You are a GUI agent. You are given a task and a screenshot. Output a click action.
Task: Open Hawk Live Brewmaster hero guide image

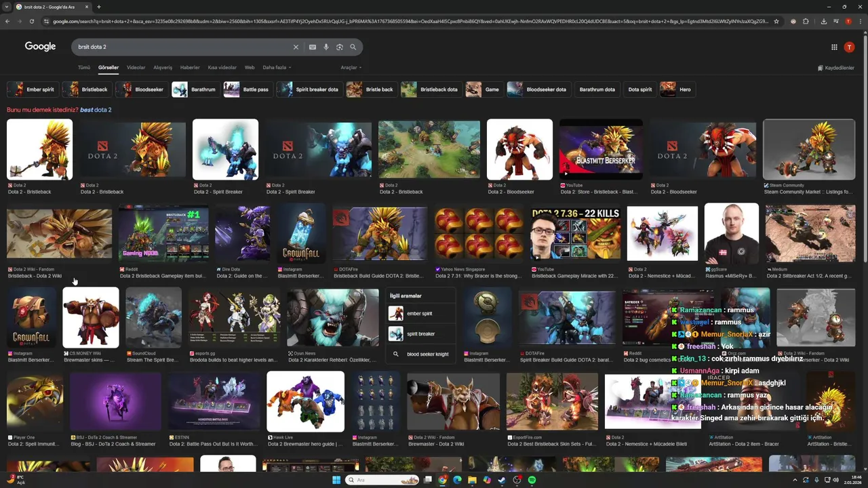point(305,401)
